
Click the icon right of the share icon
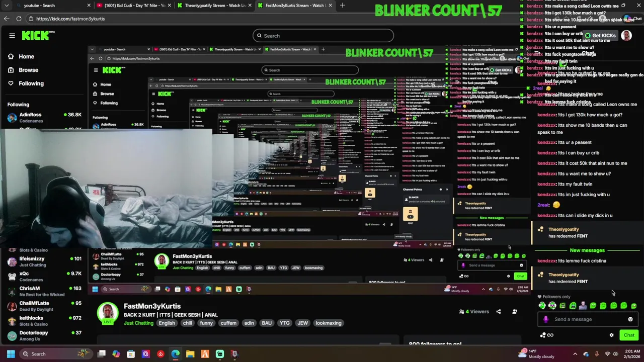515,312
